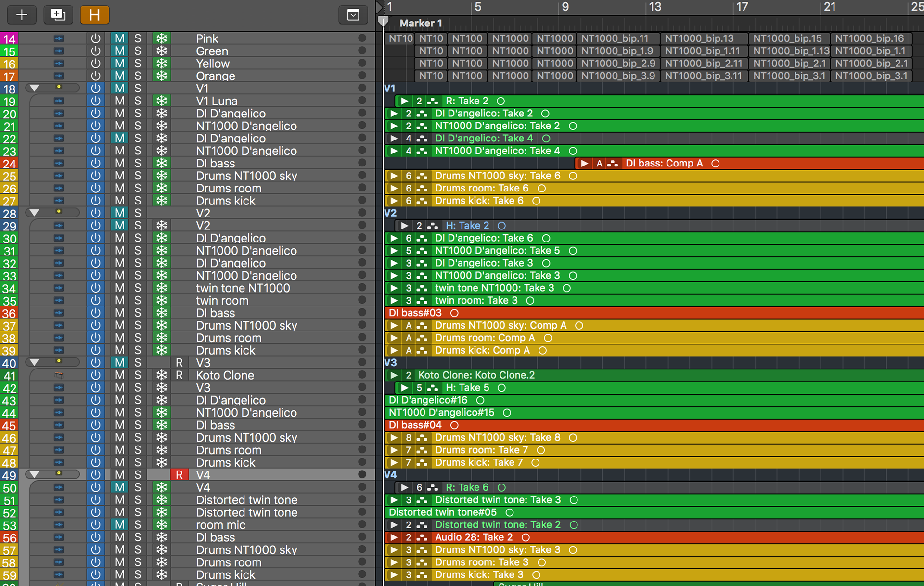This screenshot has width=924, height=586.
Task: Expand the DI bass: Comp A take folder
Action: [584, 164]
